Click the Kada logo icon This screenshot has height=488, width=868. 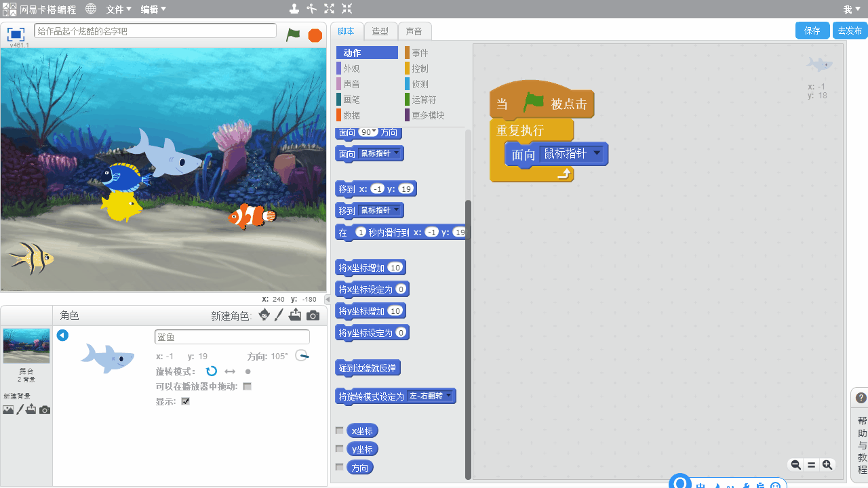tap(9, 9)
